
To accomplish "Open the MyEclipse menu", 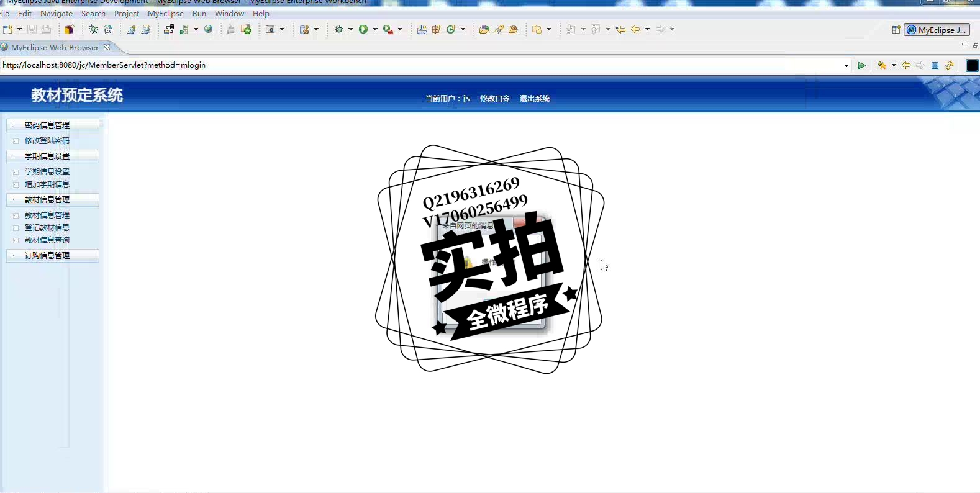I will [x=166, y=13].
